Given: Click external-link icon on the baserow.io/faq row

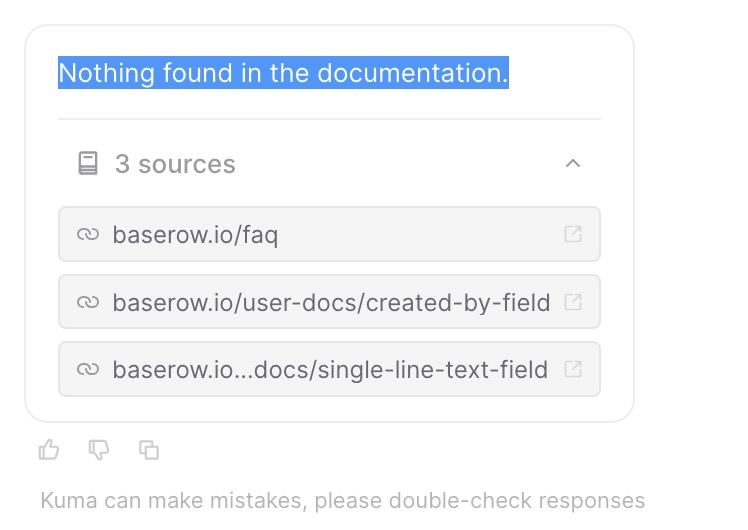Looking at the screenshot, I should coord(573,234).
